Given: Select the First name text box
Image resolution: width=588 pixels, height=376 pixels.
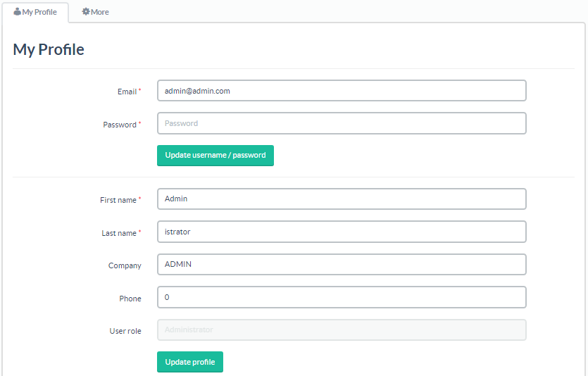Looking at the screenshot, I should [342, 199].
